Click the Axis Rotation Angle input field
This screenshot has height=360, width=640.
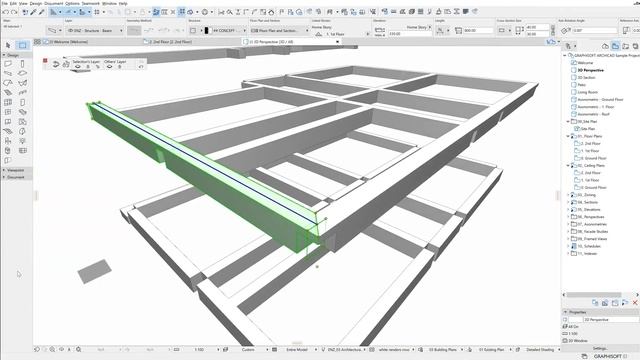(x=595, y=31)
